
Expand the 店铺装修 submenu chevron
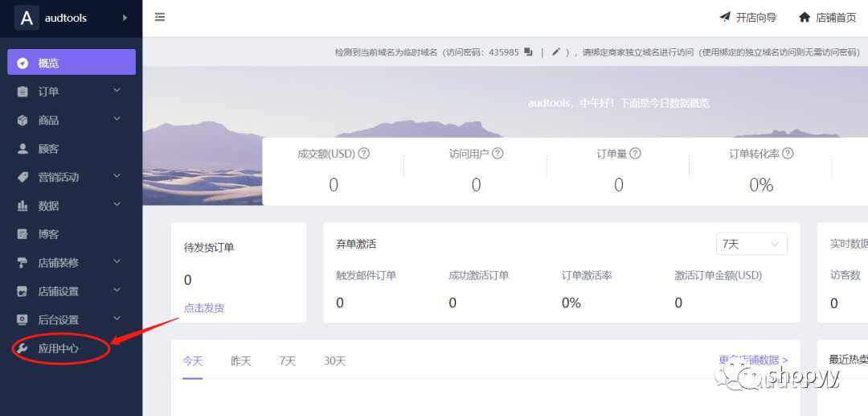[x=117, y=261]
